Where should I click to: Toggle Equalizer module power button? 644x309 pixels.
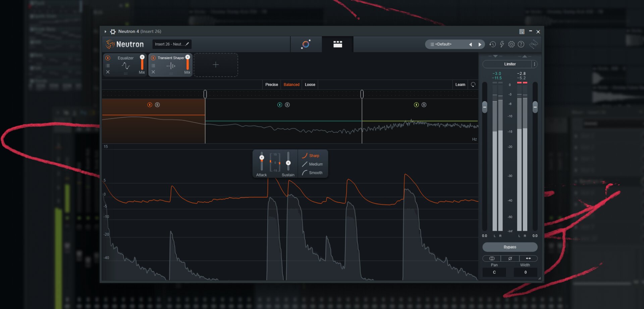pyautogui.click(x=108, y=58)
